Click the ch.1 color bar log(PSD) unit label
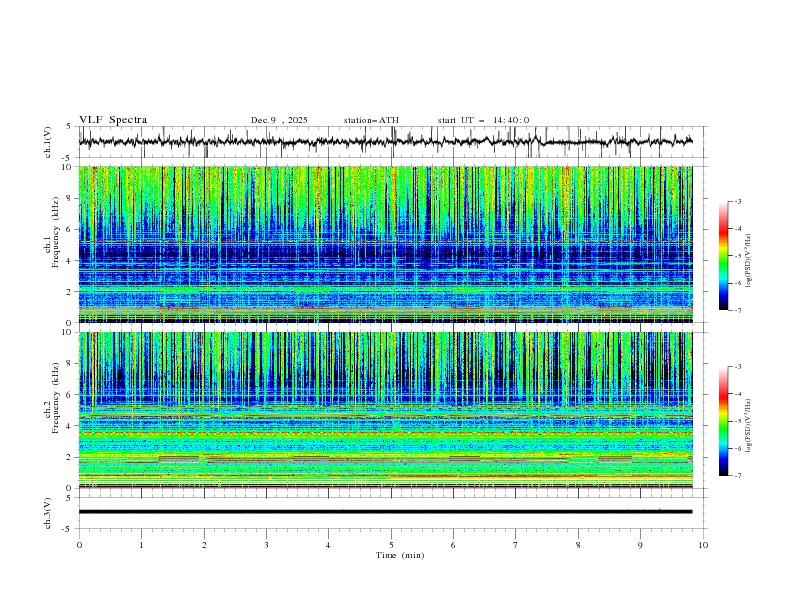Image resolution: width=792 pixels, height=612 pixels. tap(749, 260)
